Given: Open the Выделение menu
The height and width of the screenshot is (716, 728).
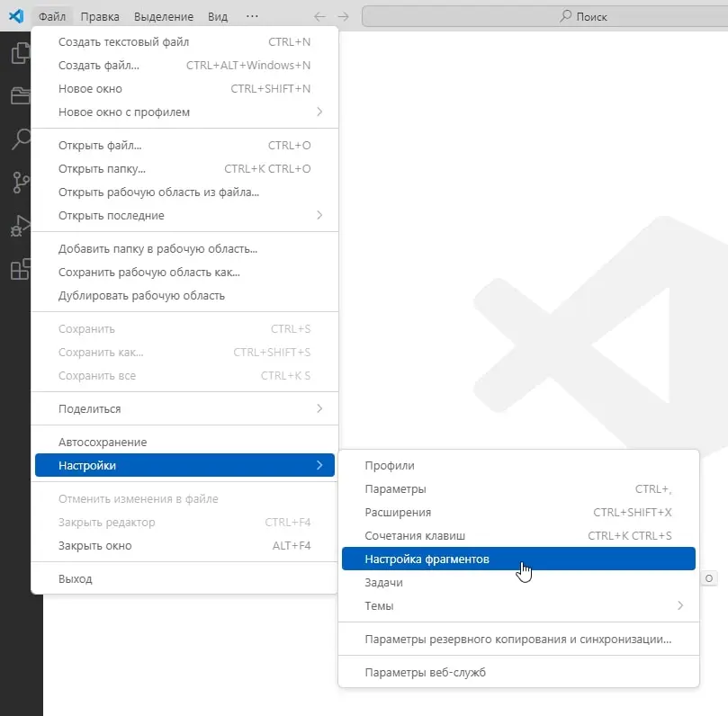Looking at the screenshot, I should [164, 16].
